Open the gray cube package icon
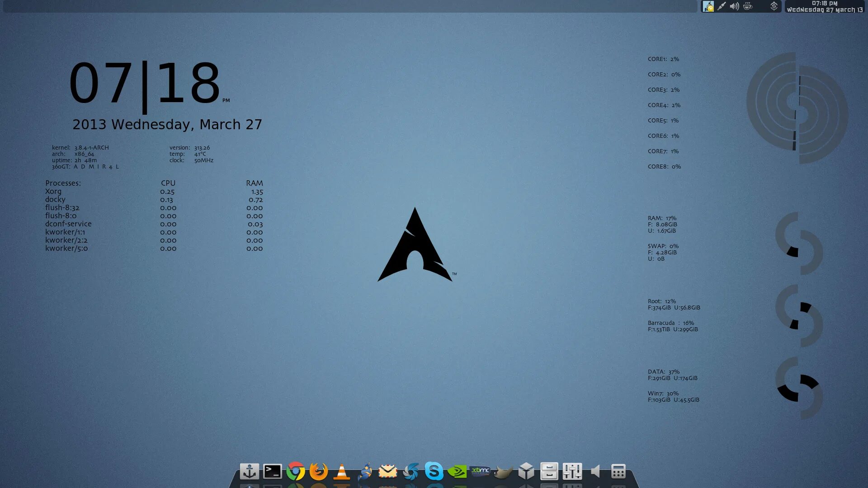 (526, 471)
